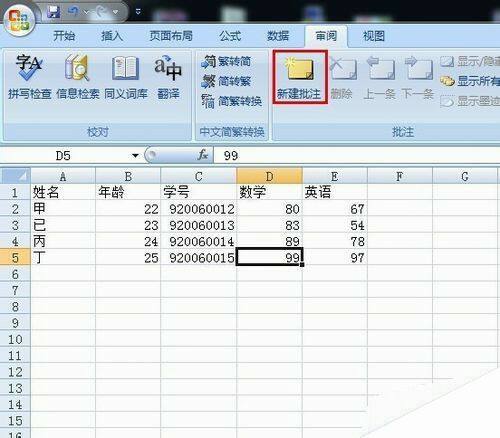Click cell containing 学号

(199, 192)
